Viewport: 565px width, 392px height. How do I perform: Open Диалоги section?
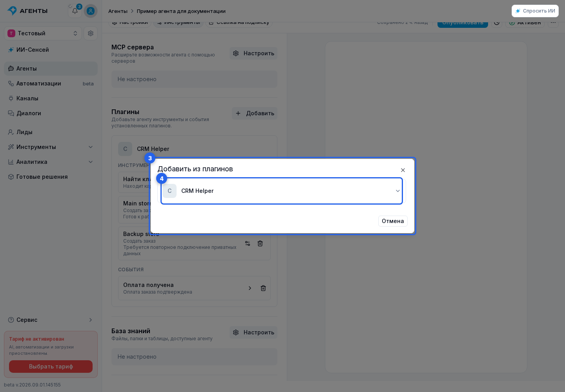point(51,113)
